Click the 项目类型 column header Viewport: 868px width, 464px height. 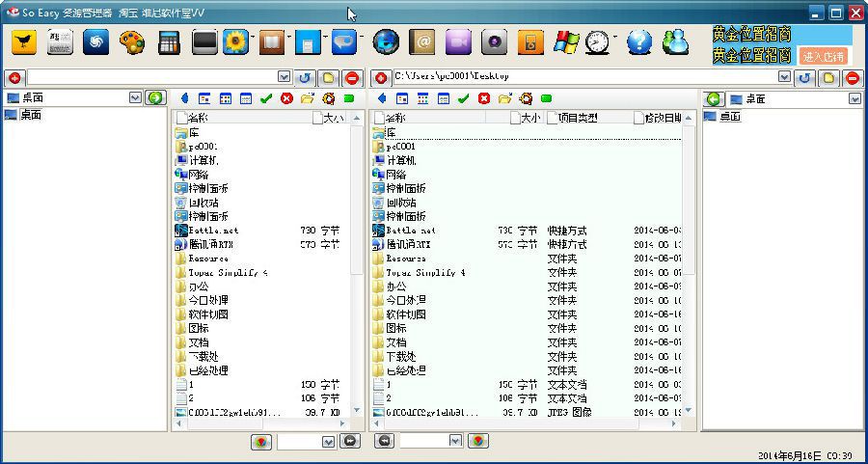click(589, 118)
